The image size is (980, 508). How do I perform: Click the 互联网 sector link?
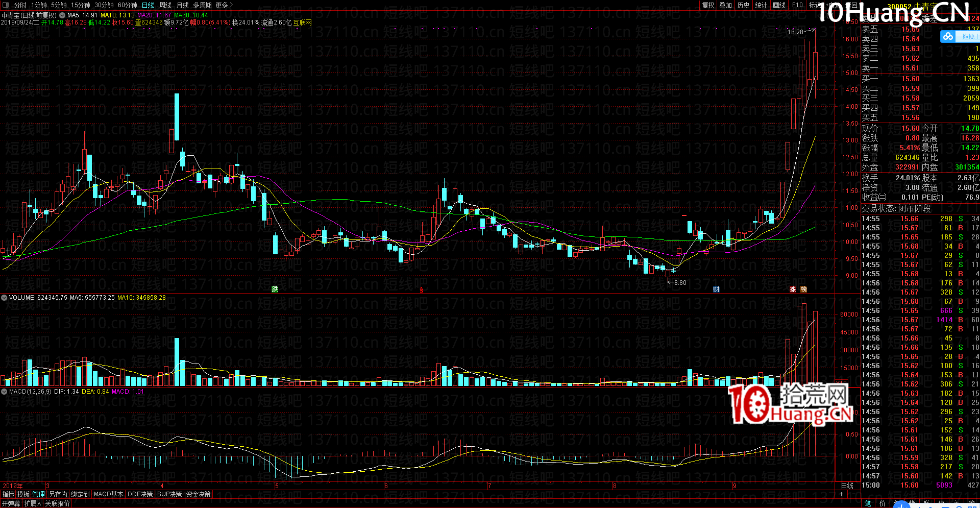click(x=302, y=22)
